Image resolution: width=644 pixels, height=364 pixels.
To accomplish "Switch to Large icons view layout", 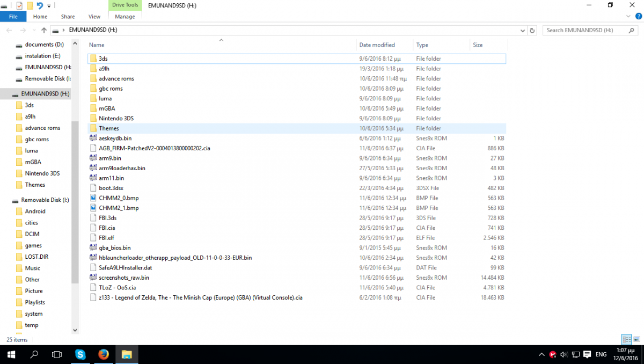I will click(636, 339).
